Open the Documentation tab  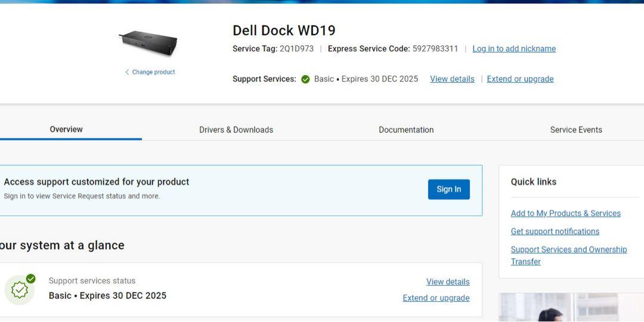point(406,130)
